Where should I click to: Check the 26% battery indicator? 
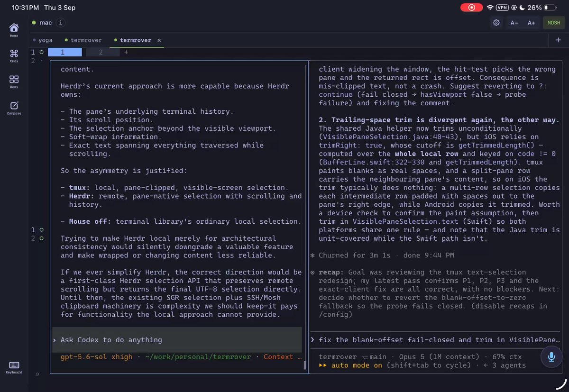click(x=542, y=8)
